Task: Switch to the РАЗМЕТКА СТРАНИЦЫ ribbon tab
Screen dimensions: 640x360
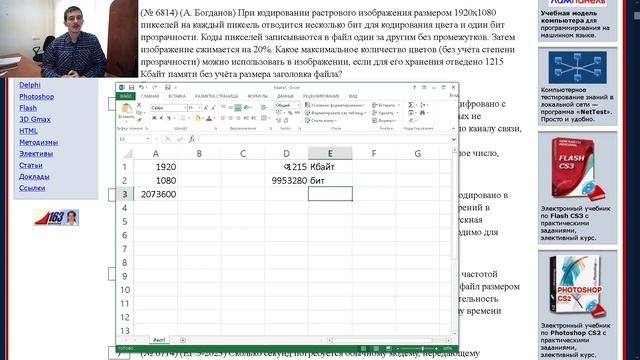Action: click(216, 96)
